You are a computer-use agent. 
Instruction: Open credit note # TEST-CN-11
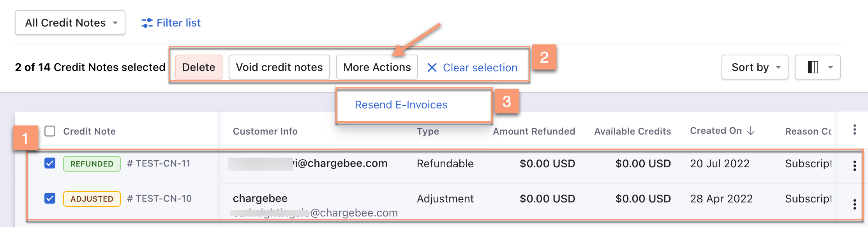pos(159,163)
